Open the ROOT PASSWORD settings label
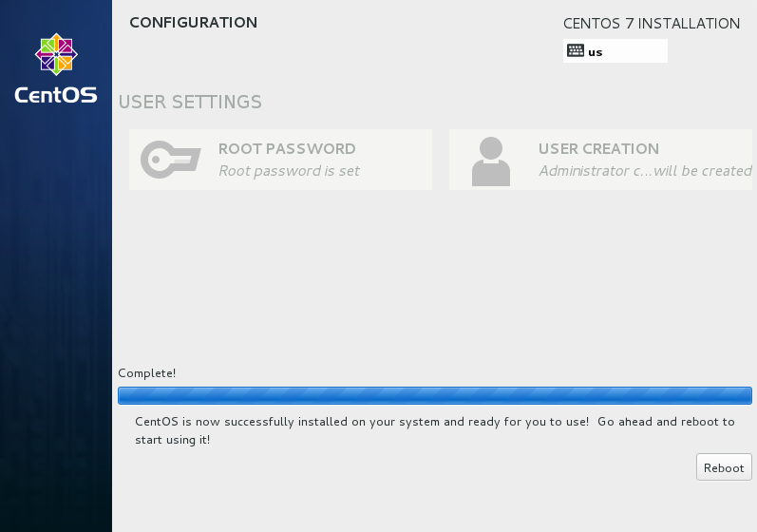This screenshot has height=532, width=757. (287, 149)
